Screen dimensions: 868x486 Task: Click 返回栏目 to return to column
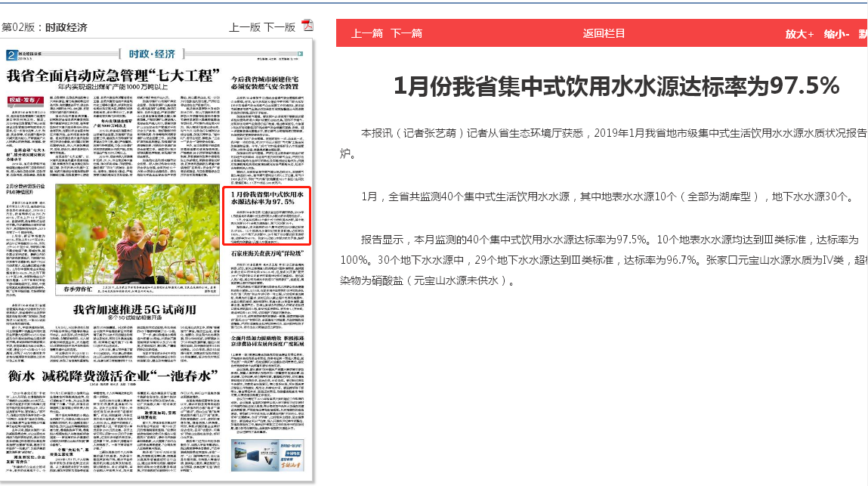coord(604,33)
